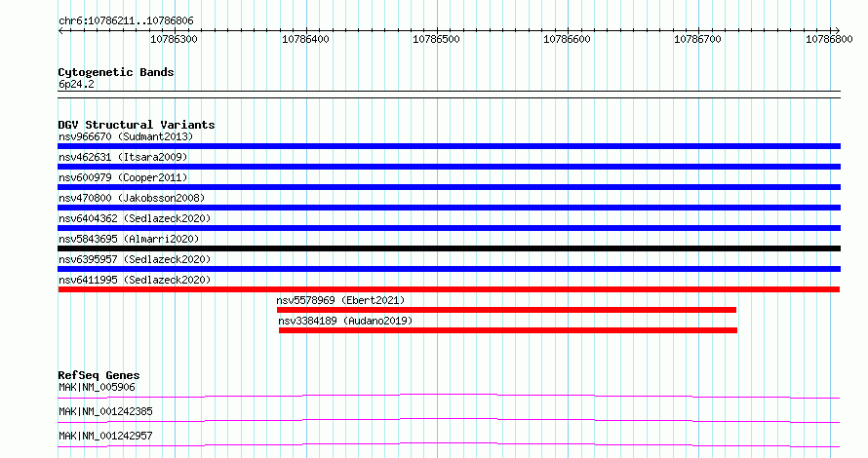Click ruler position 10786500

pyautogui.click(x=436, y=39)
